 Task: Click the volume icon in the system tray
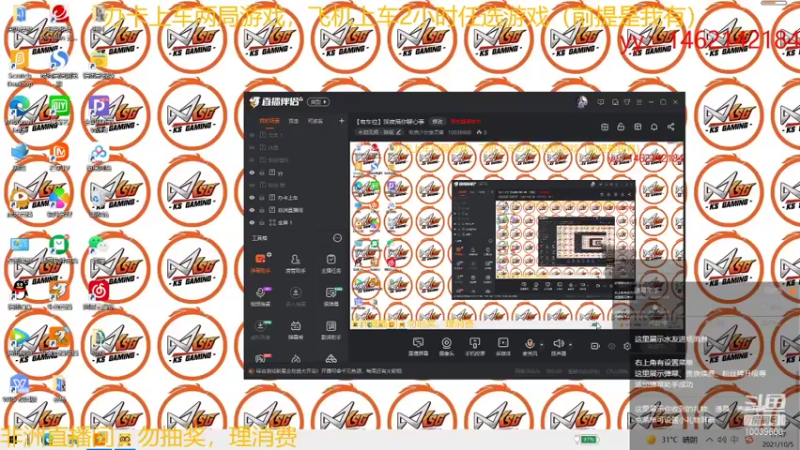tap(722, 440)
